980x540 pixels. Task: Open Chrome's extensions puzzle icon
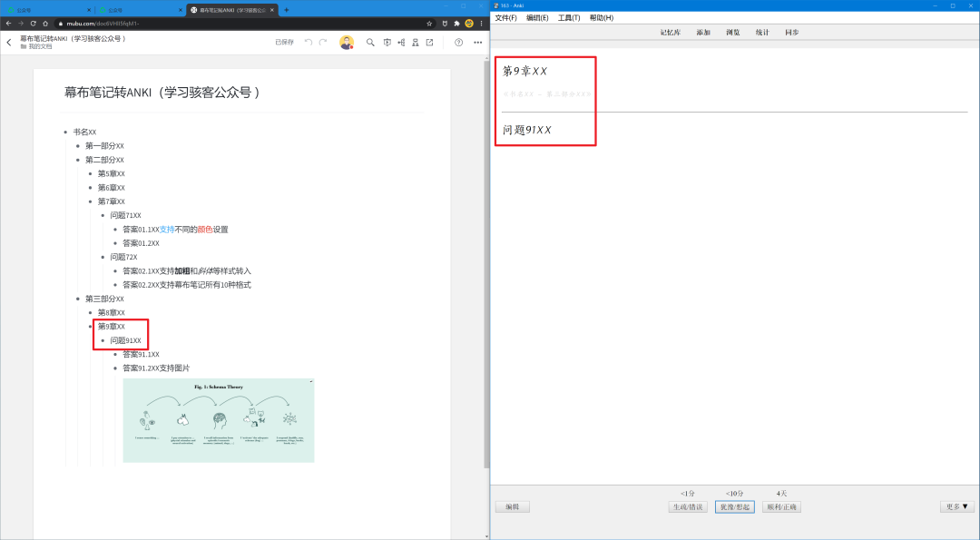[456, 24]
